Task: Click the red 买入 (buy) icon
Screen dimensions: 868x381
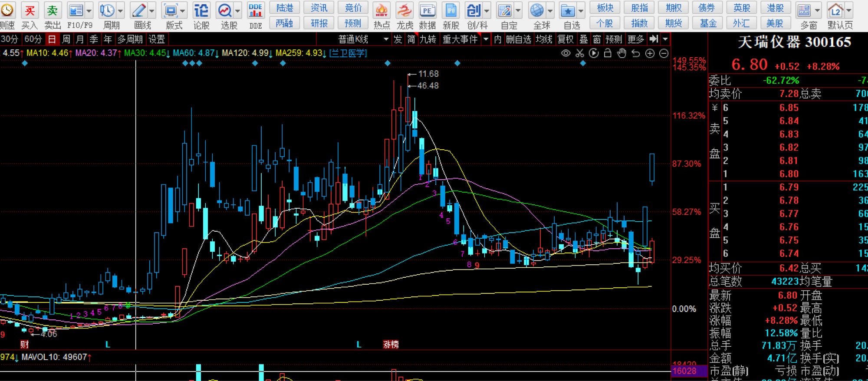Action: [x=30, y=10]
